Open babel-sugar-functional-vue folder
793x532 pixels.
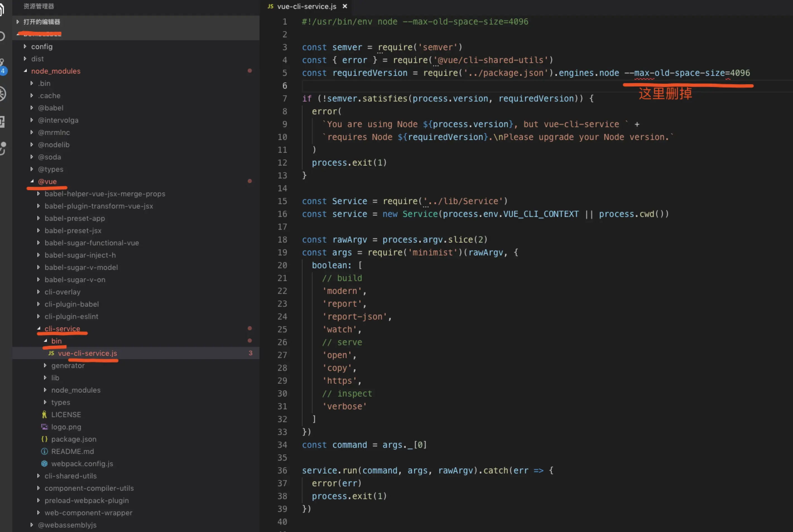(x=136, y=243)
